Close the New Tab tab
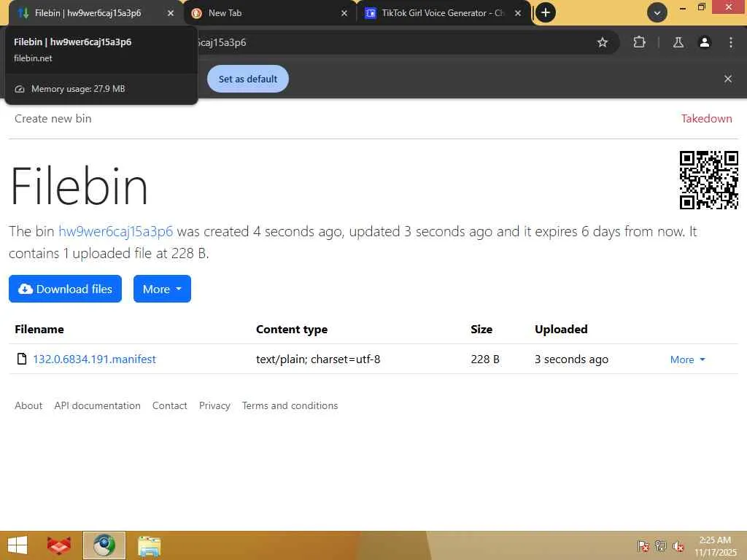 (x=344, y=13)
